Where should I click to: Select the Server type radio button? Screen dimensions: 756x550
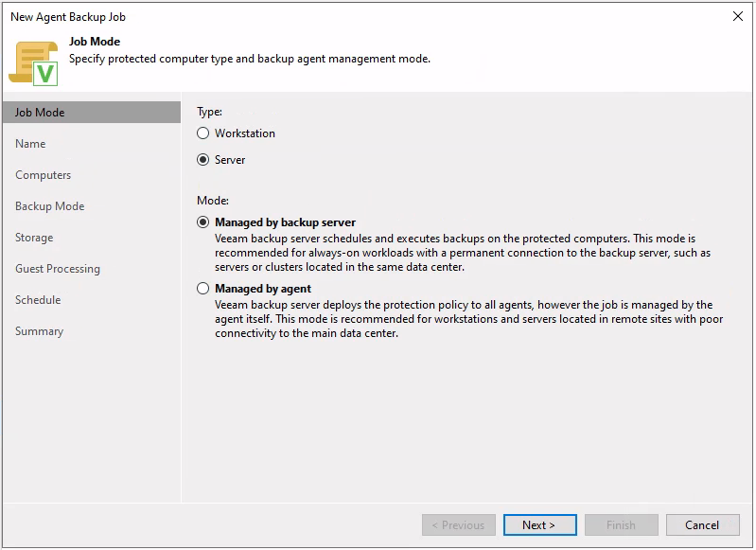[x=203, y=160]
